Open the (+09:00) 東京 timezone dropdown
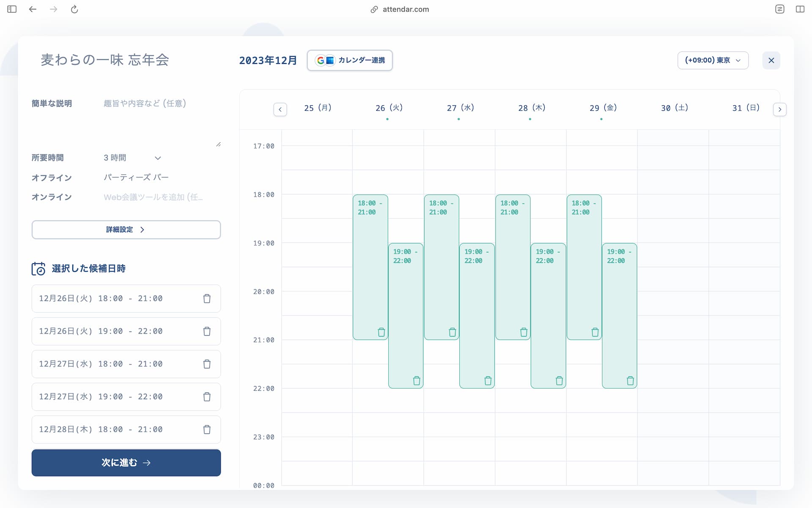 (x=713, y=60)
